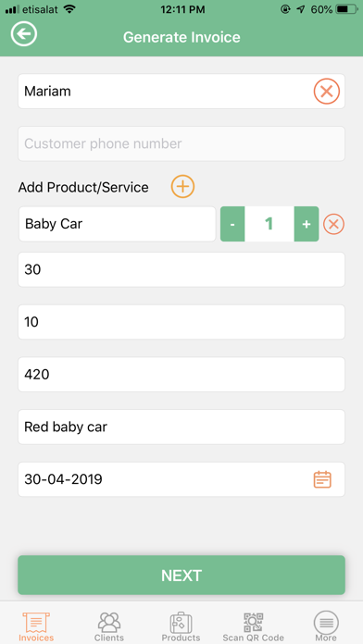Add a new product with plus icon

tap(182, 187)
